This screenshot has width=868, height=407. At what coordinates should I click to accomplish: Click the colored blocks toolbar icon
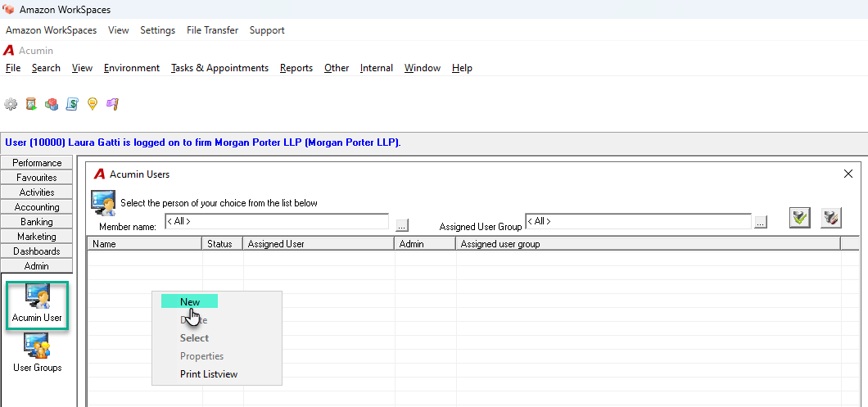click(x=52, y=103)
